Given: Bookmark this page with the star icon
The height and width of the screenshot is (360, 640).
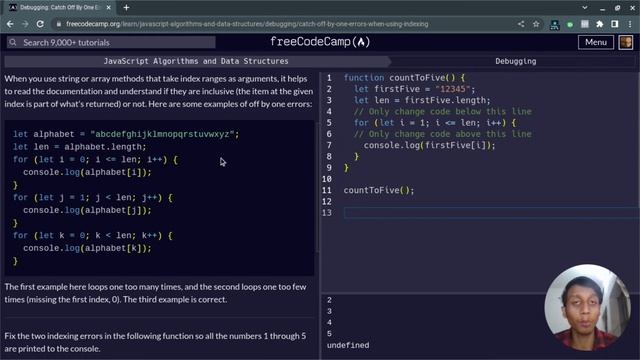Looking at the screenshot, I should [x=536, y=24].
